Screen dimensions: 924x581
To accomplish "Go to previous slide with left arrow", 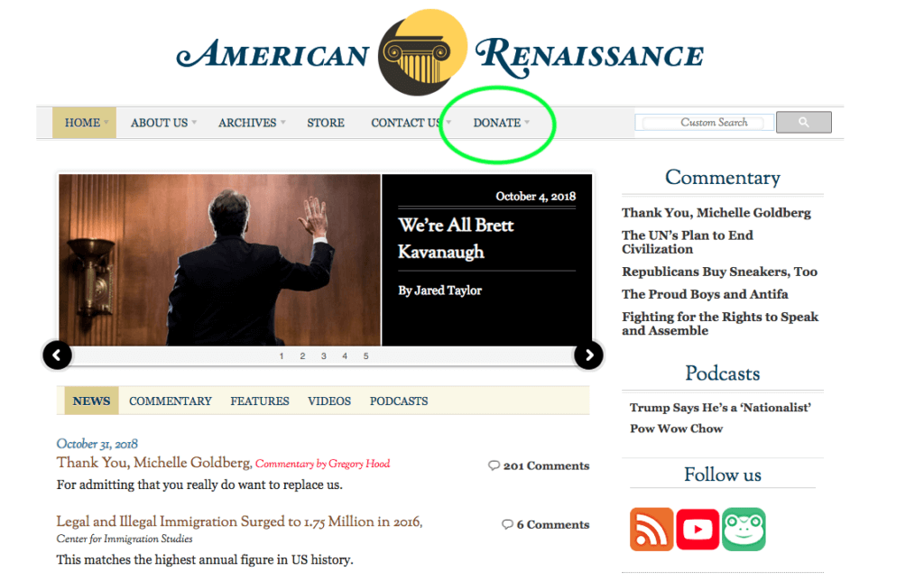I will [x=57, y=355].
